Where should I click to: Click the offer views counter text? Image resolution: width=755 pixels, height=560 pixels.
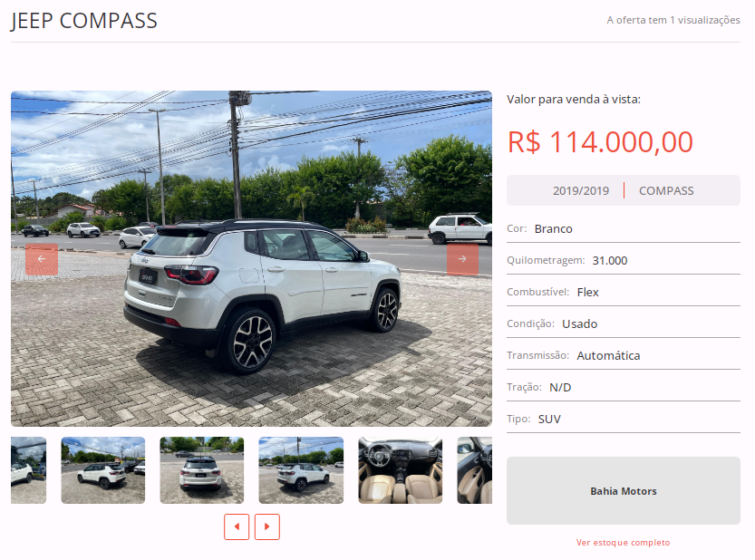[673, 20]
